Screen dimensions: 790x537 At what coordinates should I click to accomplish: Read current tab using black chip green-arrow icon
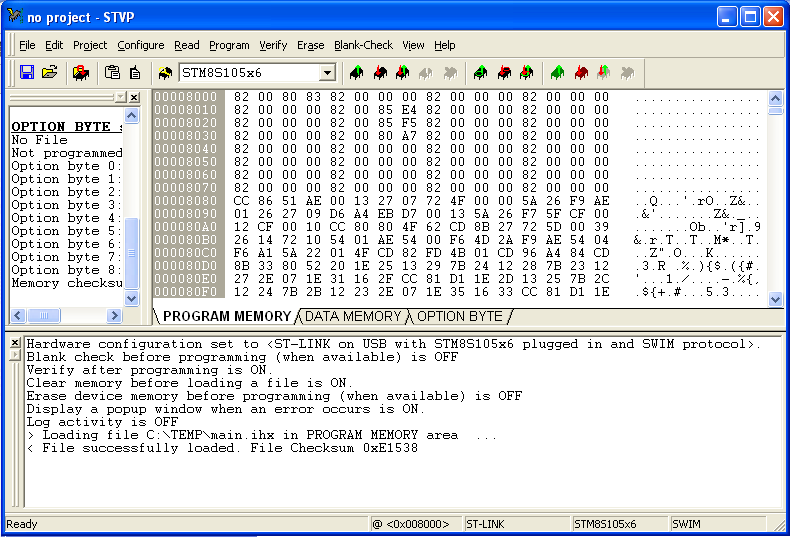(356, 73)
